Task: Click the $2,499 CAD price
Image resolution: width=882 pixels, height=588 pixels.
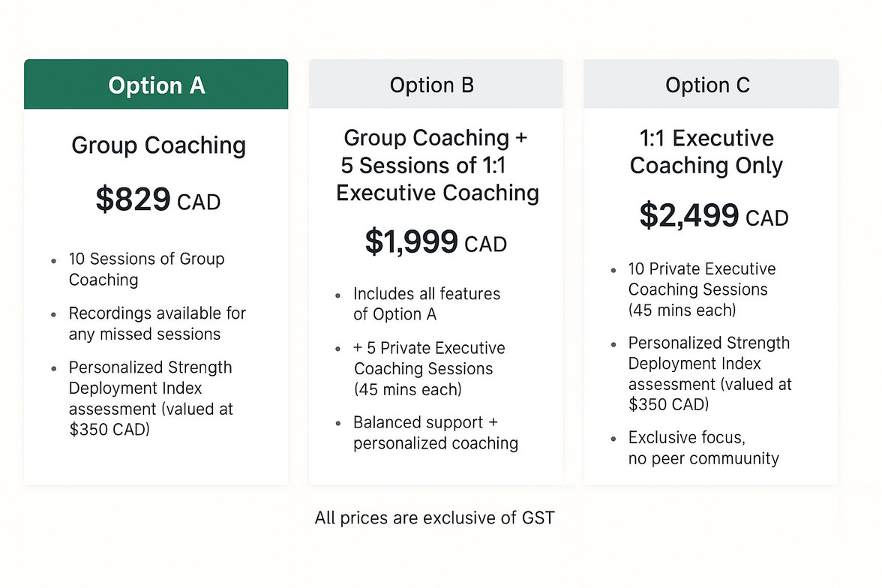Action: pyautogui.click(x=714, y=215)
